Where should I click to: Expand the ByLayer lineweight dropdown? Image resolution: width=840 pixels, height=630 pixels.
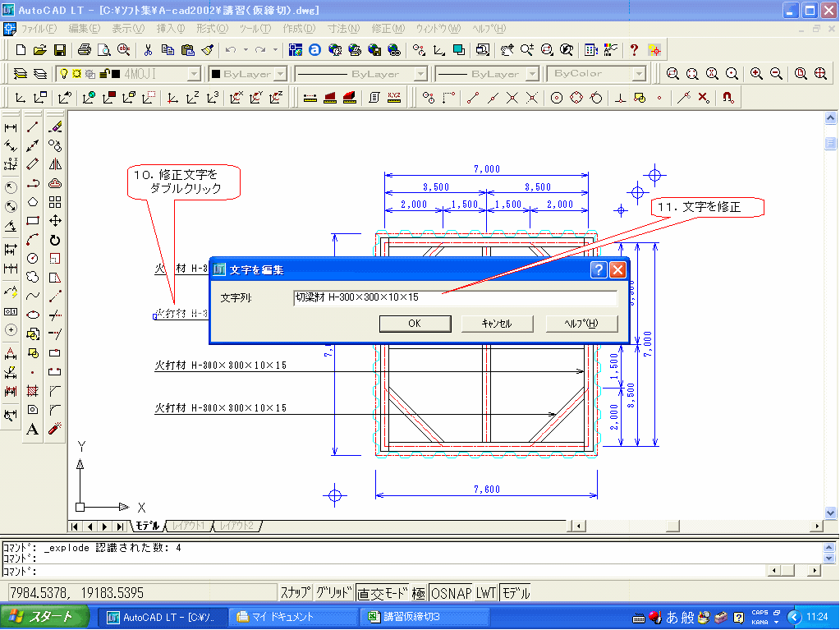(532, 73)
